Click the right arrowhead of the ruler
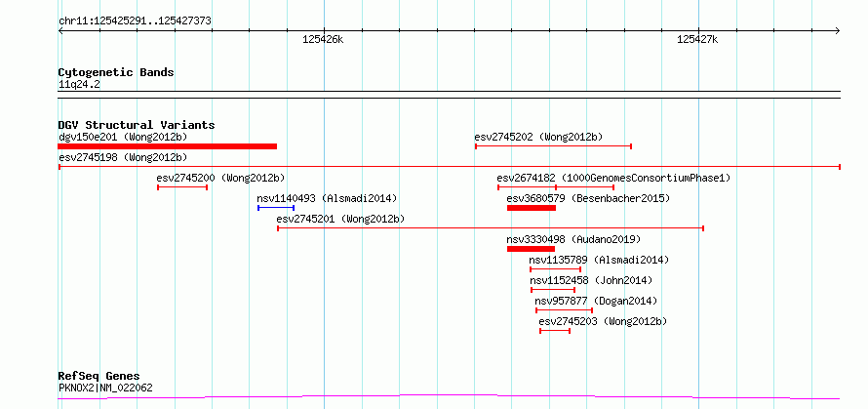Viewport: 868px width, 409px height. (837, 31)
